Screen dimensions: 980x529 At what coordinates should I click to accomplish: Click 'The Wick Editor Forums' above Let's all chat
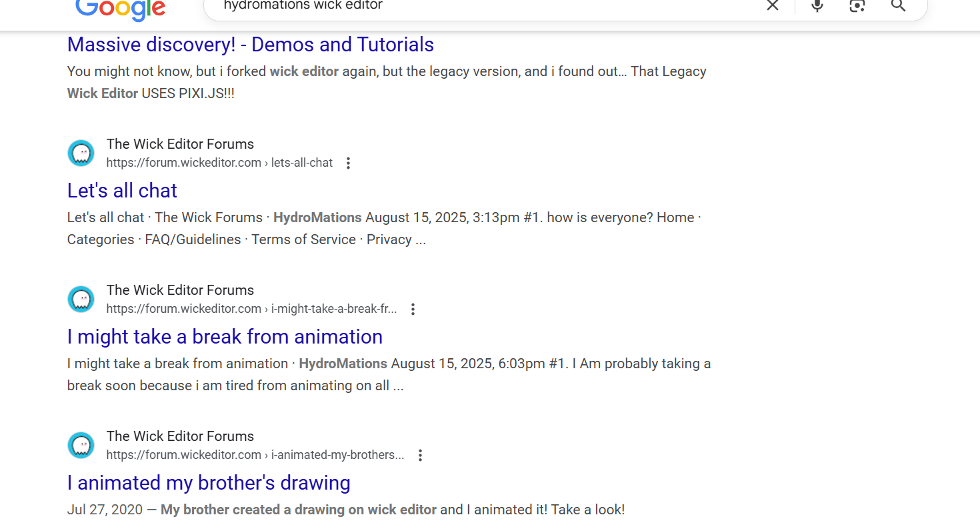tap(180, 144)
